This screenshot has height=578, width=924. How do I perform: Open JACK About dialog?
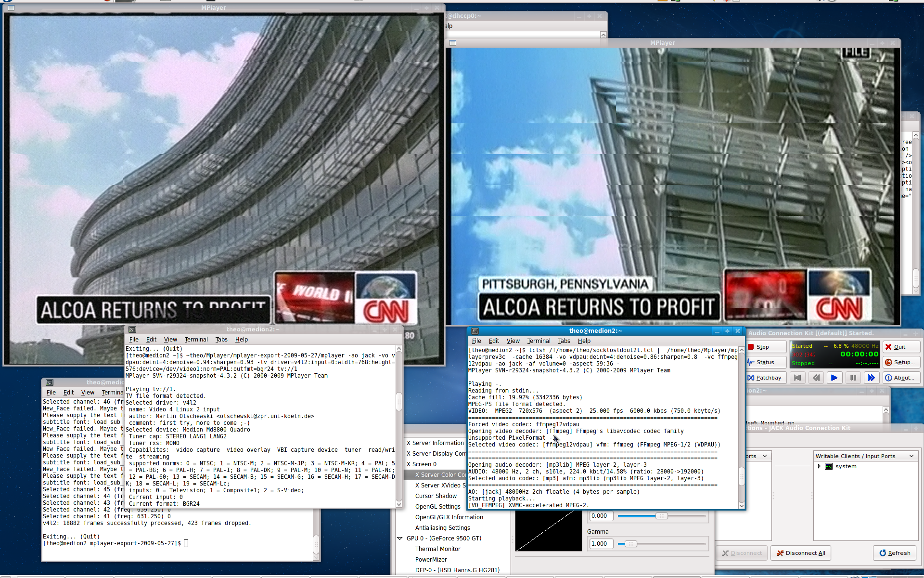(902, 378)
